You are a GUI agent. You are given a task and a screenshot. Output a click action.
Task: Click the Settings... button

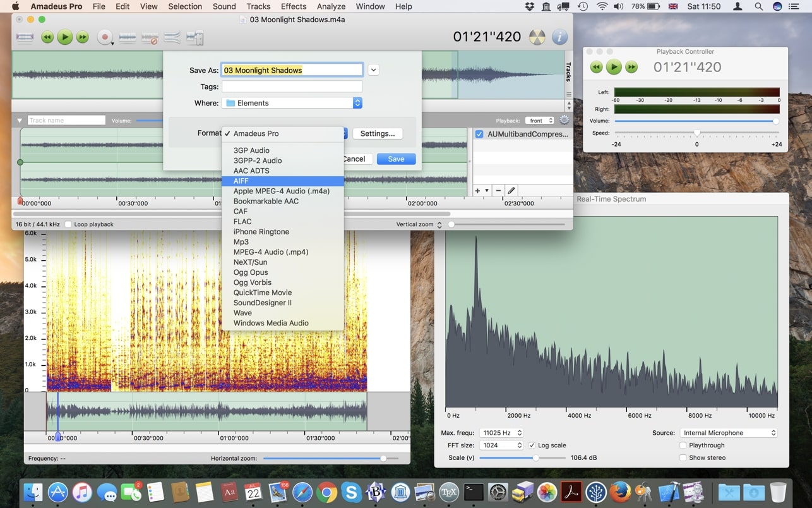tap(378, 133)
